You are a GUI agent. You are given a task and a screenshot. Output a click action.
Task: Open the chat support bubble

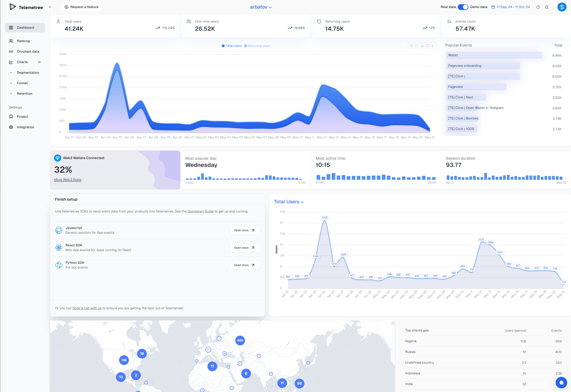(x=561, y=382)
